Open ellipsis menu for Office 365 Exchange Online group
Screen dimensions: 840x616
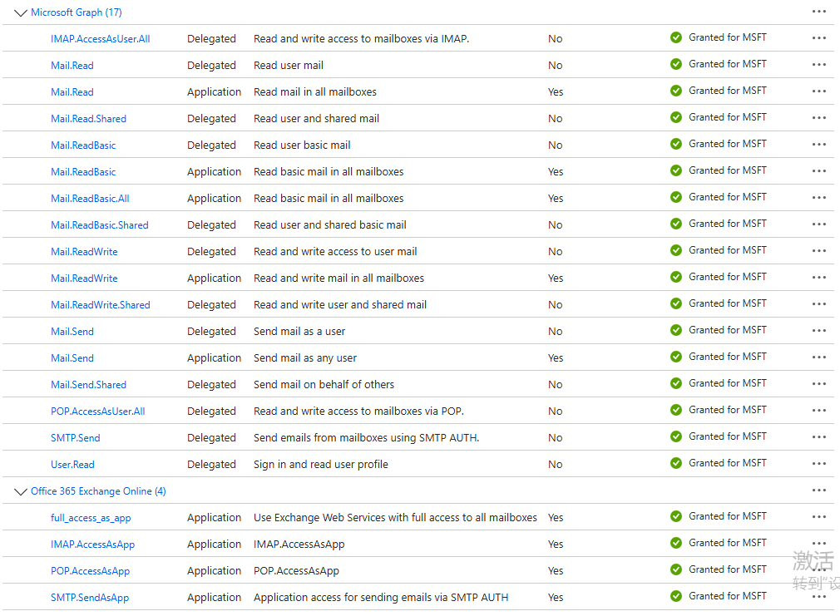pos(819,490)
